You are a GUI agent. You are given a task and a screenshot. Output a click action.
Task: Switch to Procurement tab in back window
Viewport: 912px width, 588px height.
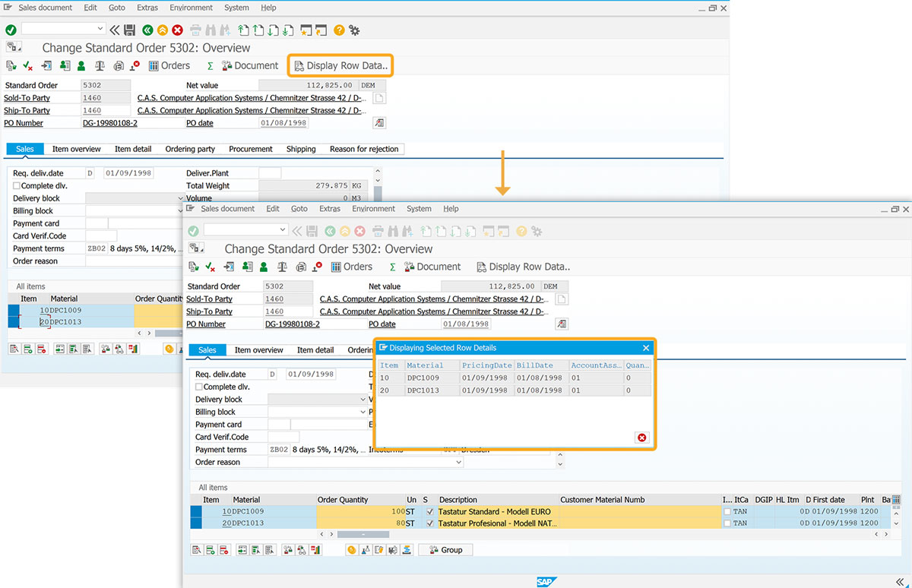coord(251,149)
